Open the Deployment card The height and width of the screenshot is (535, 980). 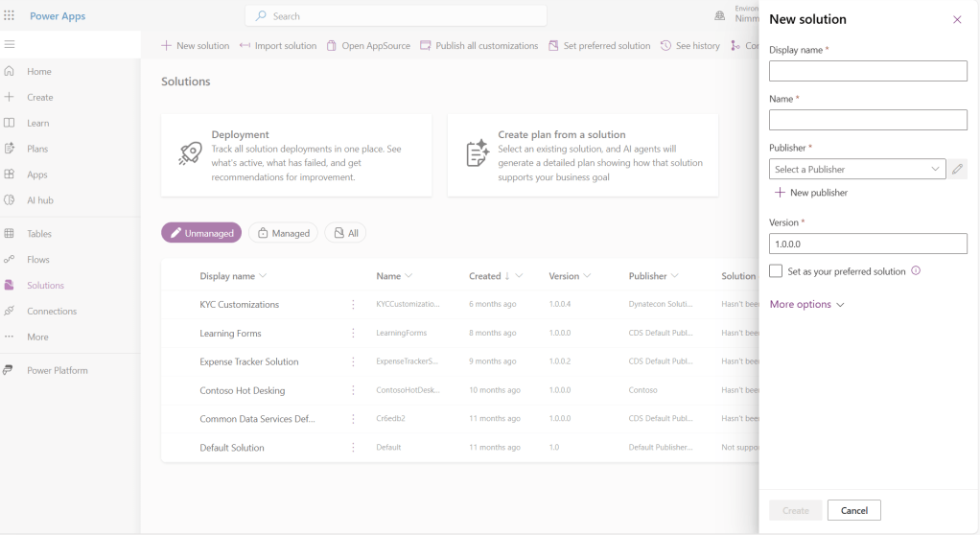pyautogui.click(x=296, y=155)
